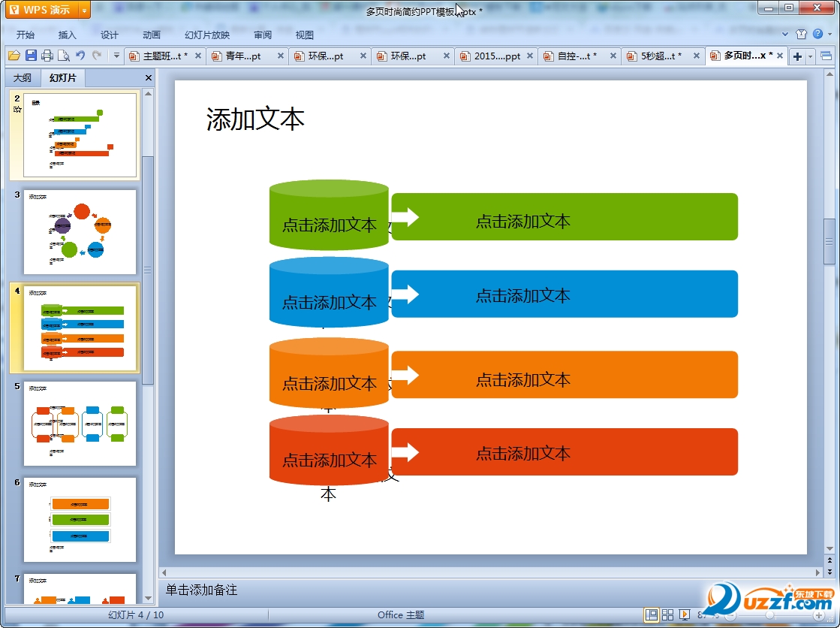Open the 视图 menu tab

point(304,35)
